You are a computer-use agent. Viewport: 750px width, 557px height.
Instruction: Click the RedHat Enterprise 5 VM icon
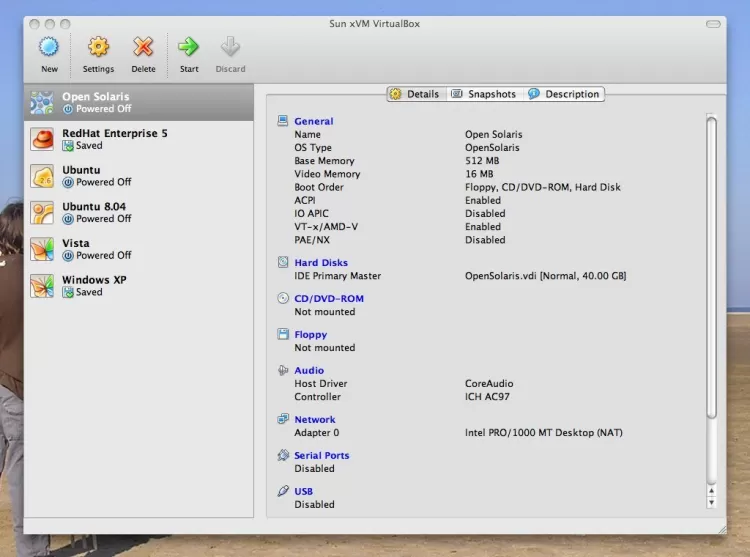pos(42,139)
